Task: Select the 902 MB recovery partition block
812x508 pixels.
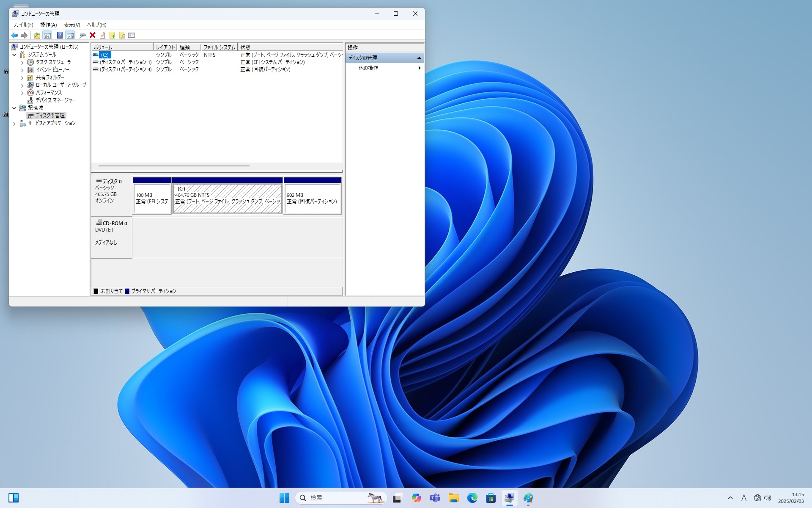Action: coord(313,196)
